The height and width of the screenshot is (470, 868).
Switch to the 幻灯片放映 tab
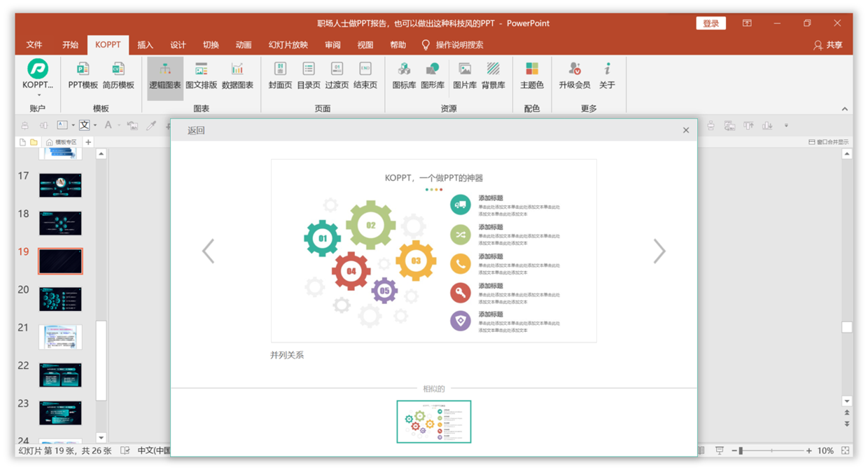point(288,45)
